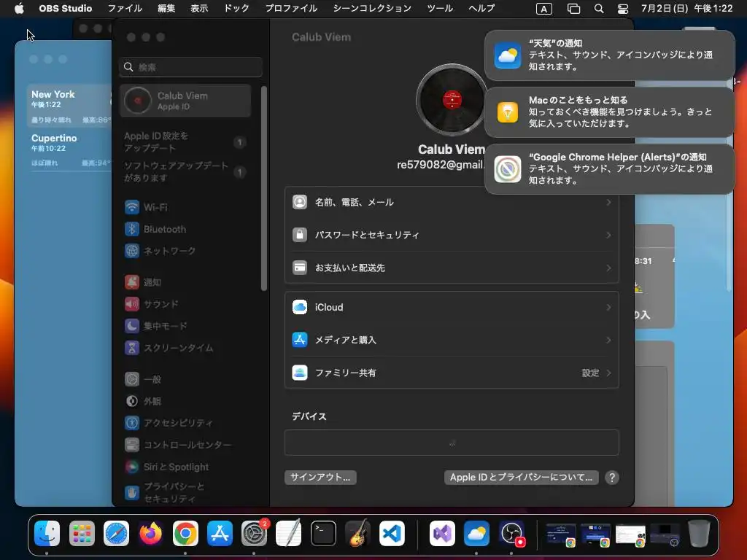Click the help question mark button
This screenshot has height=560, width=747.
[x=612, y=477]
